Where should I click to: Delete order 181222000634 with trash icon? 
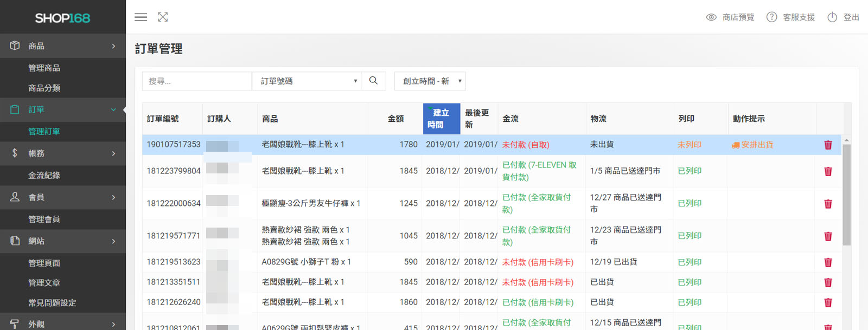(x=828, y=204)
